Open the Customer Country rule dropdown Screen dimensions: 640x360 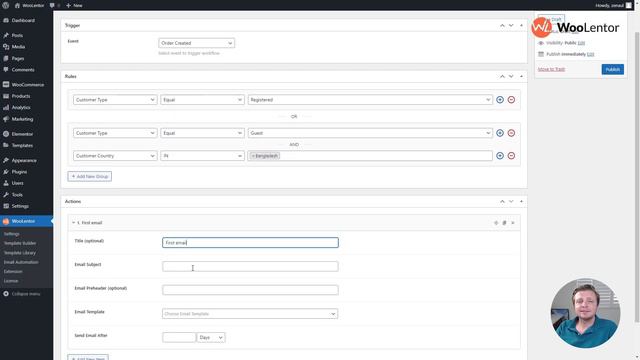(115, 156)
